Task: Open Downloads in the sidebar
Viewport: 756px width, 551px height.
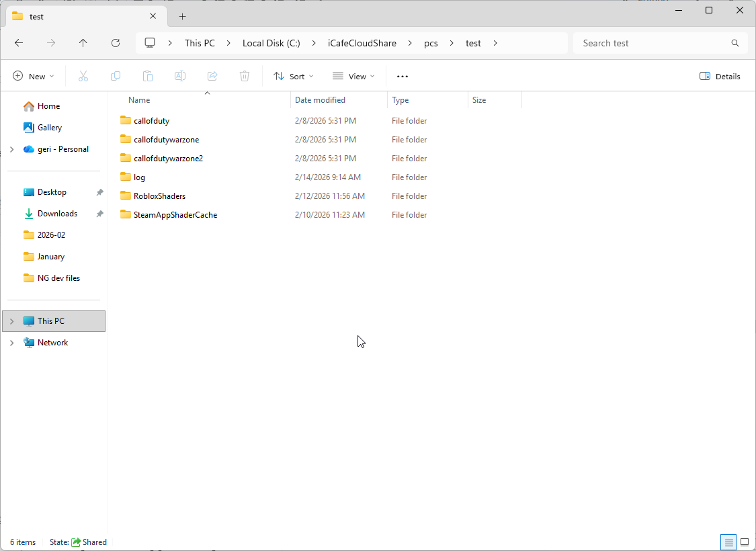Action: pyautogui.click(x=57, y=214)
